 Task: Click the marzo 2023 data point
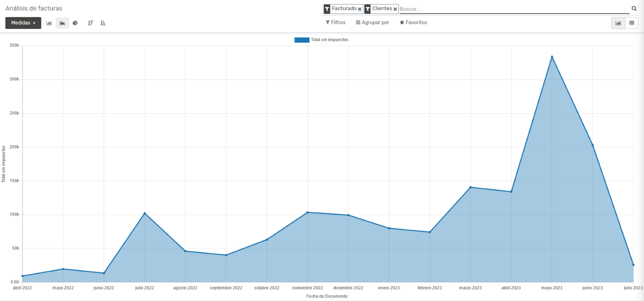pos(470,187)
